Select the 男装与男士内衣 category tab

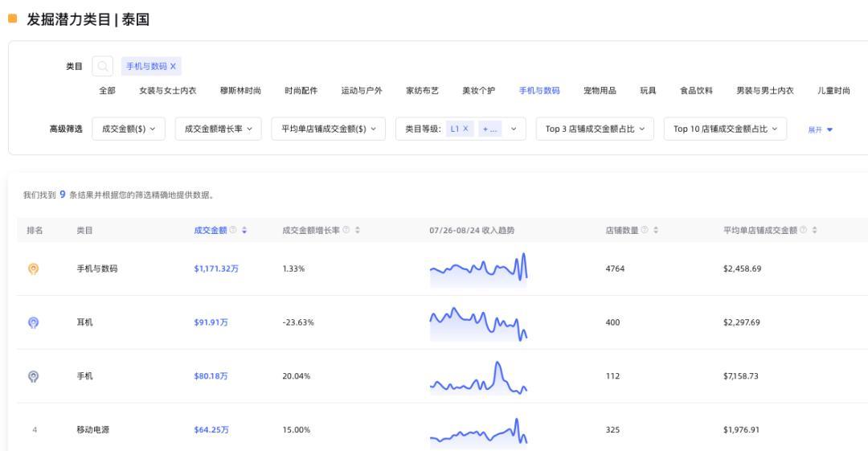pyautogui.click(x=765, y=90)
